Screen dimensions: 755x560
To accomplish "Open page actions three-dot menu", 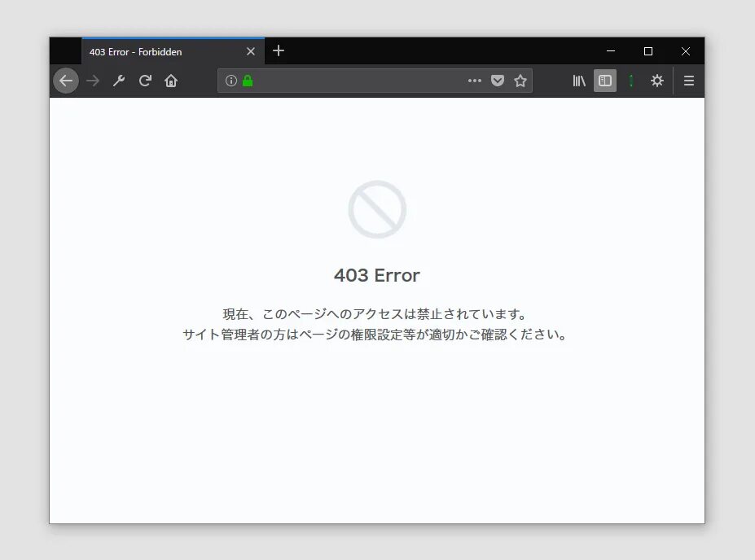I will pos(475,81).
